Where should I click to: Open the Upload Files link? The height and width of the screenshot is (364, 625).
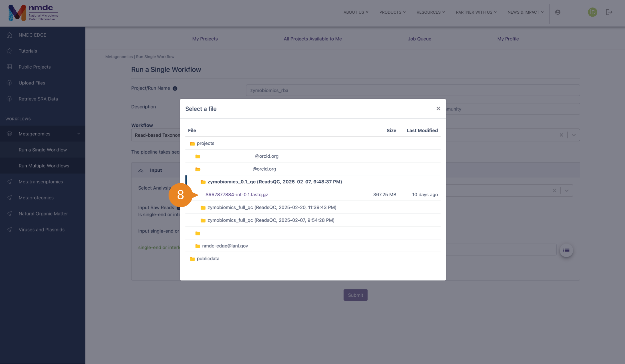(32, 83)
